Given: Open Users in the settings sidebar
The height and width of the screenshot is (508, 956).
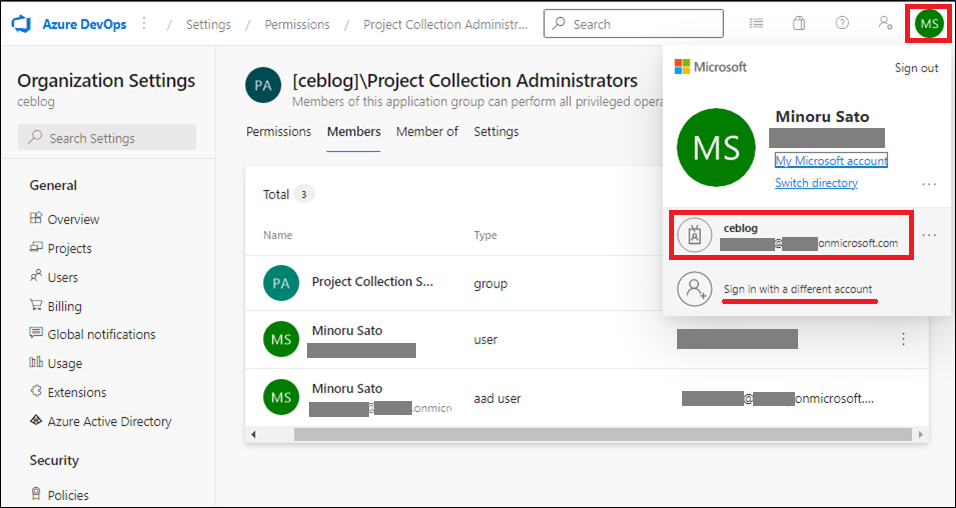Looking at the screenshot, I should (63, 277).
